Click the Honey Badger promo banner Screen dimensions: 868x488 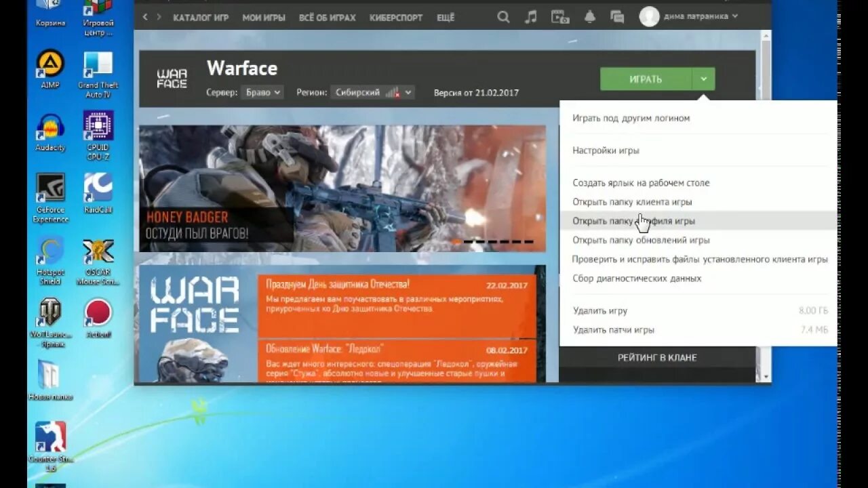tap(342, 188)
